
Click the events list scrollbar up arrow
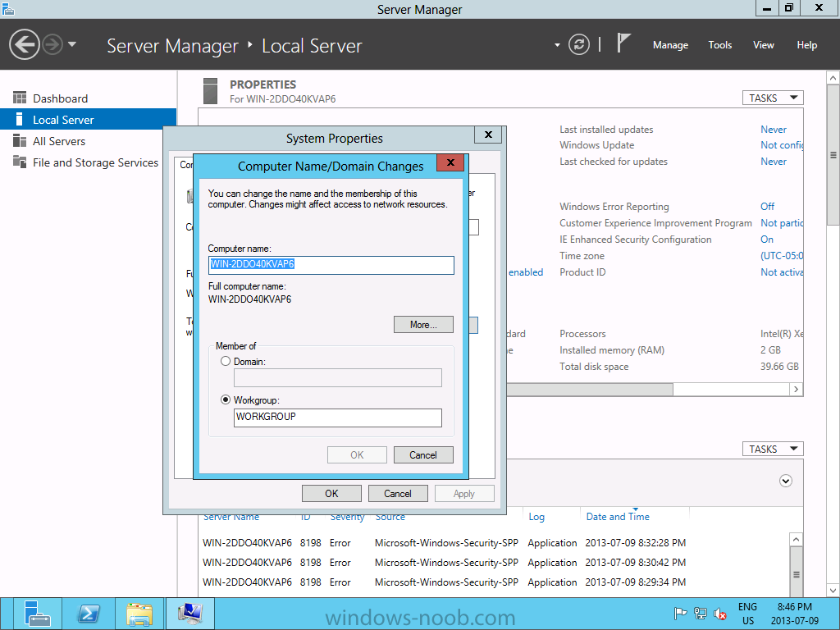click(796, 540)
